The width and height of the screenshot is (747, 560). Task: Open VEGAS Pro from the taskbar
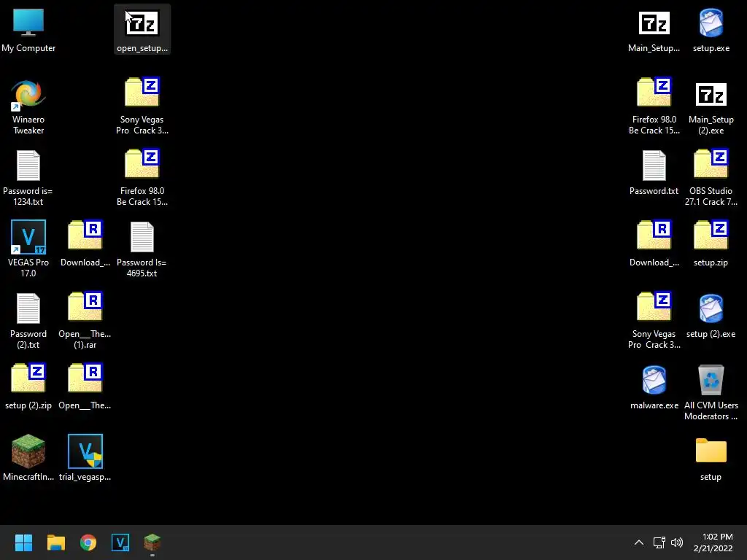120,542
